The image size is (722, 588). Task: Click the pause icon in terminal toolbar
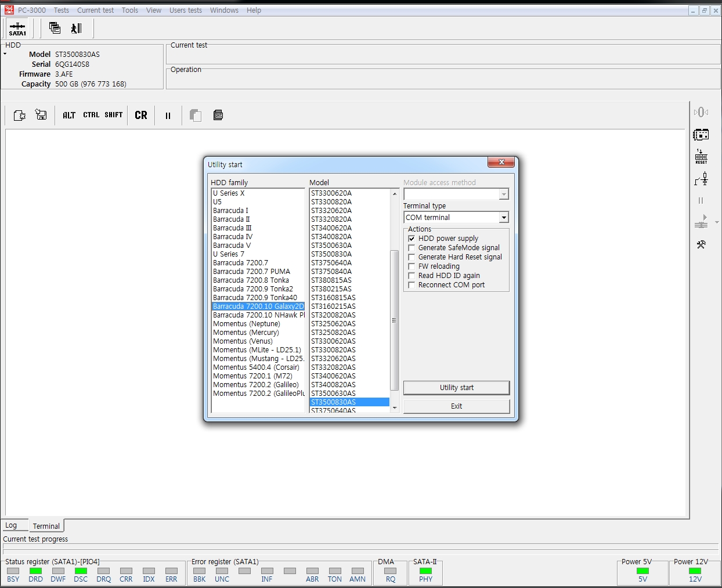tap(168, 116)
